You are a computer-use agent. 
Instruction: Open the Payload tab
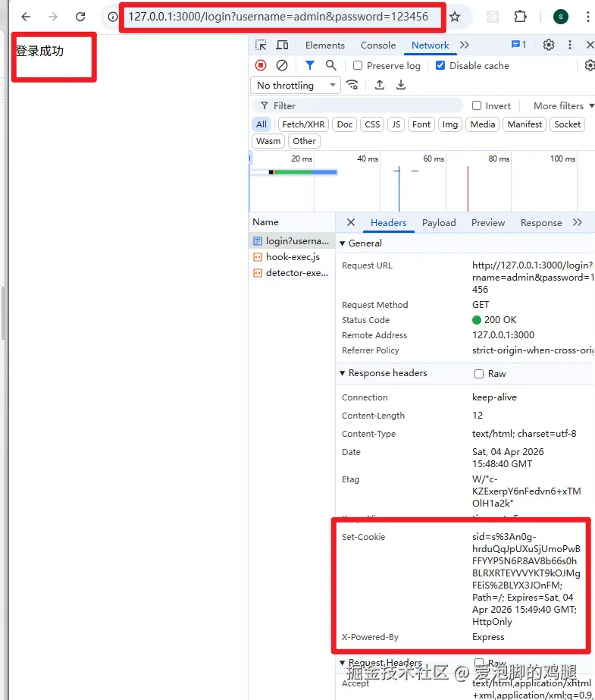tap(439, 223)
